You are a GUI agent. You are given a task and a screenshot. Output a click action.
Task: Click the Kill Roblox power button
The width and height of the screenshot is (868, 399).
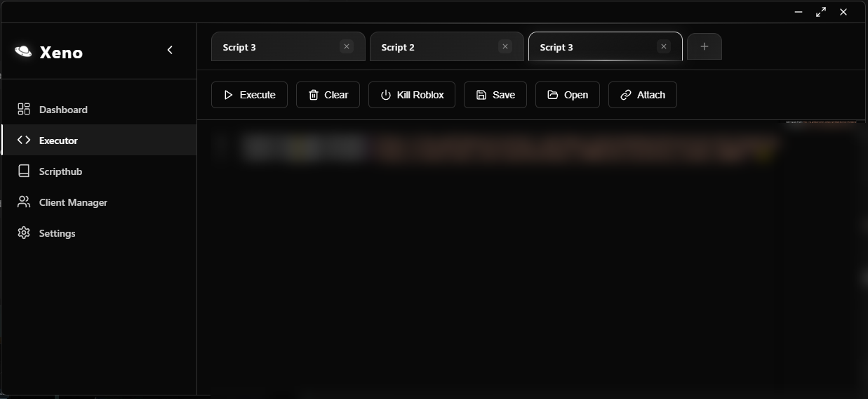412,95
